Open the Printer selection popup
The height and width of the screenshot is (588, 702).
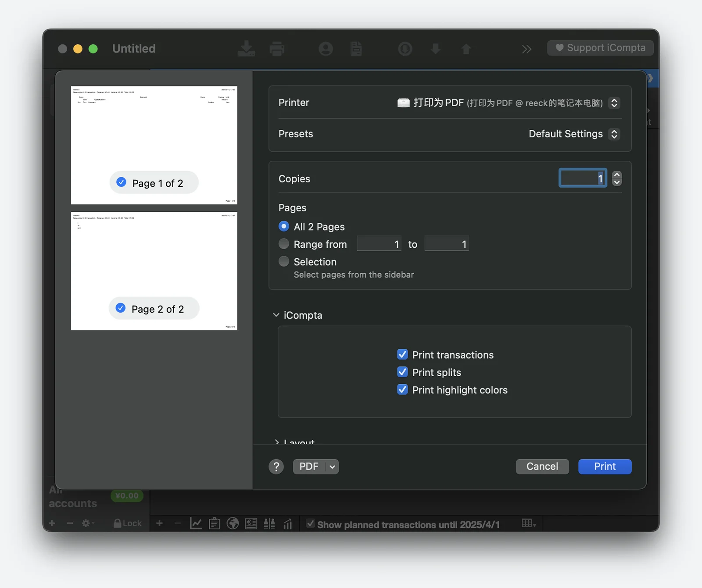(614, 103)
